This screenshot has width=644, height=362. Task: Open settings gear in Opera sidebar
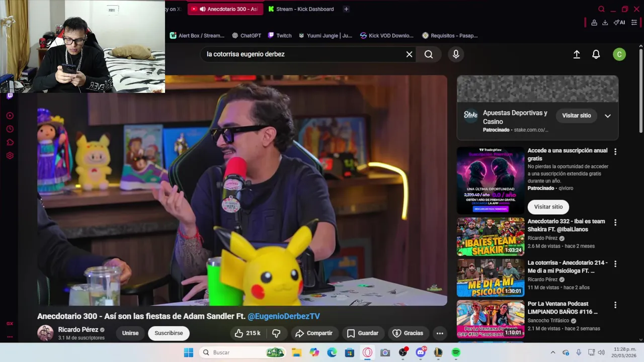(x=10, y=156)
